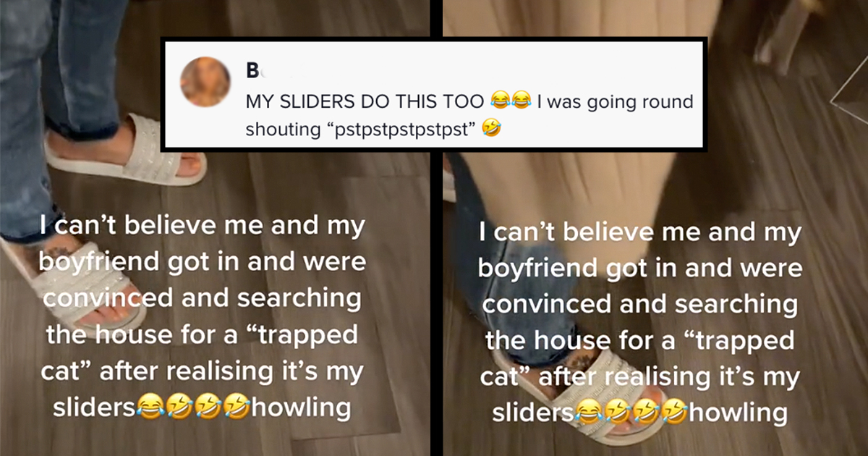Click "boyfriend got in and were" in right caption
868x456 pixels.
point(639,268)
